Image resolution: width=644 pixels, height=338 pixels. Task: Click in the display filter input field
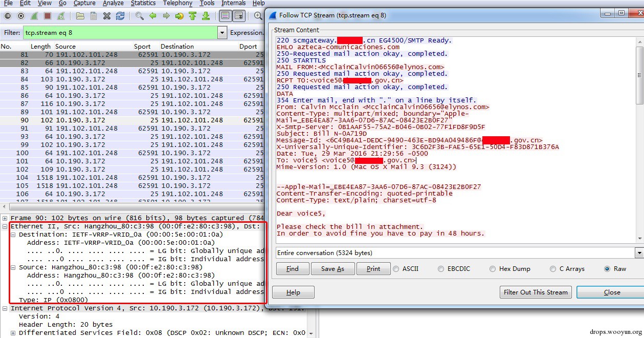tap(120, 33)
